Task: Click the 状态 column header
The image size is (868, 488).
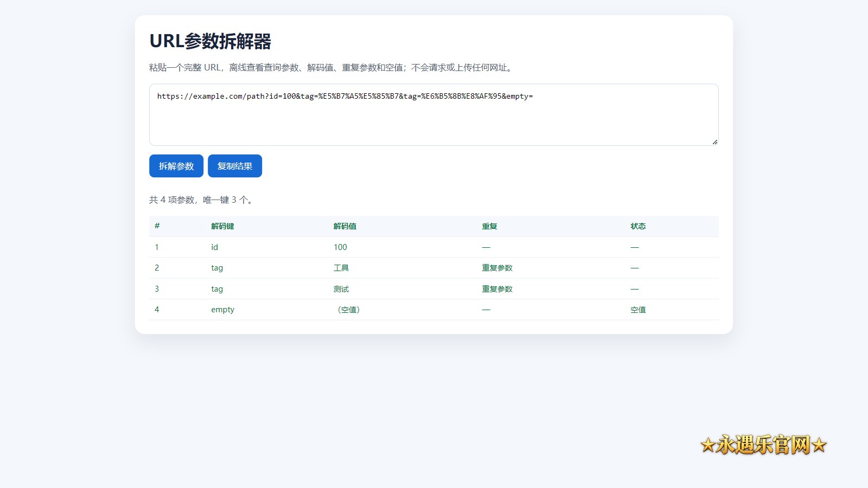Action: tap(638, 226)
